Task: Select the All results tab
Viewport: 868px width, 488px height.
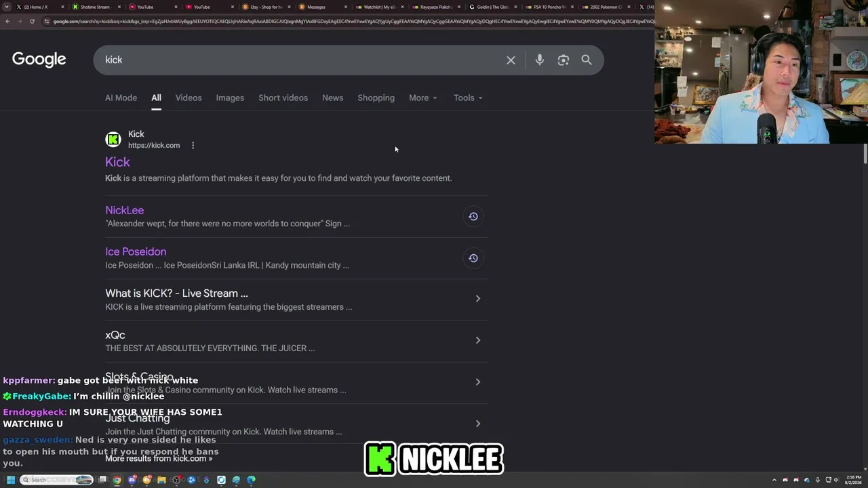Action: point(156,98)
